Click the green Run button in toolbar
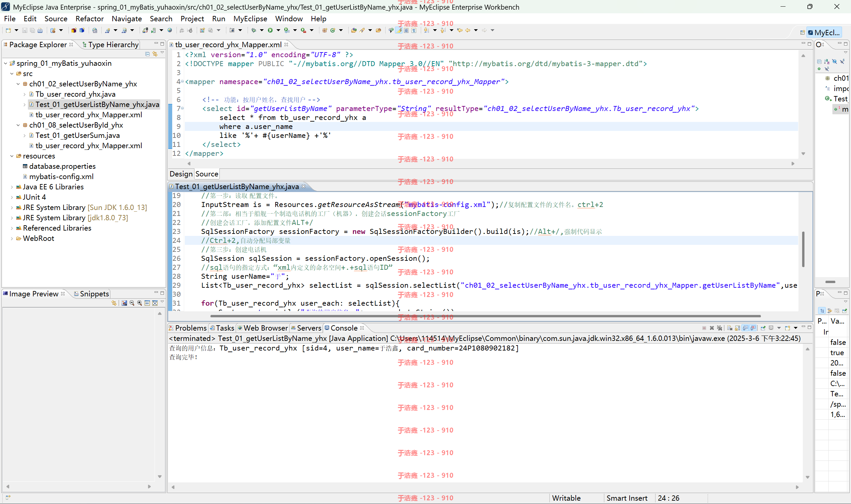The width and height of the screenshot is (851, 504). [x=270, y=30]
